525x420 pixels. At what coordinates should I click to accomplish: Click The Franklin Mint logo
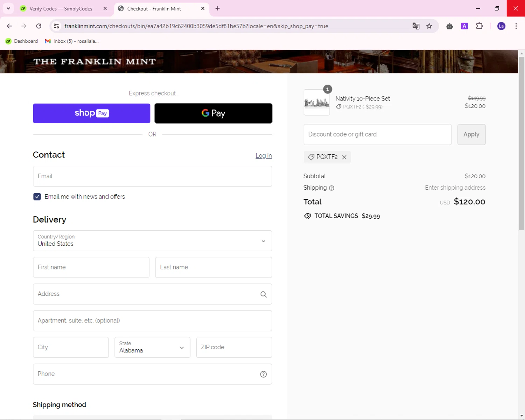[x=94, y=62]
